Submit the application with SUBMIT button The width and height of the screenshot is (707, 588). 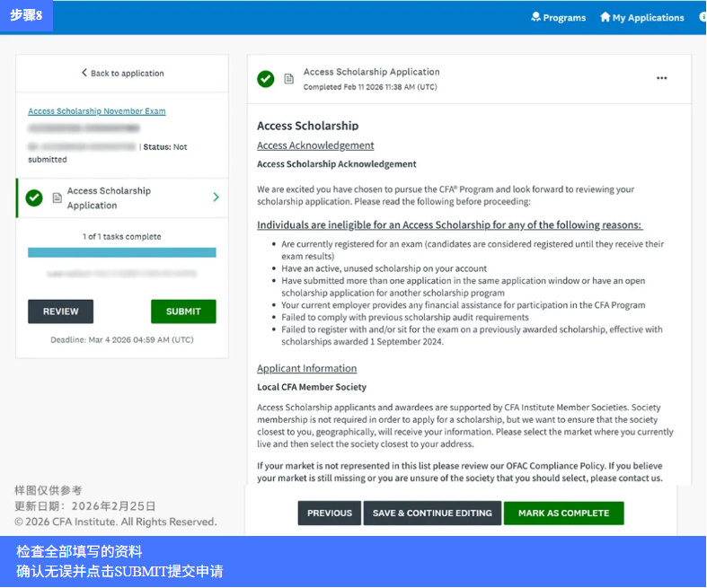(183, 312)
